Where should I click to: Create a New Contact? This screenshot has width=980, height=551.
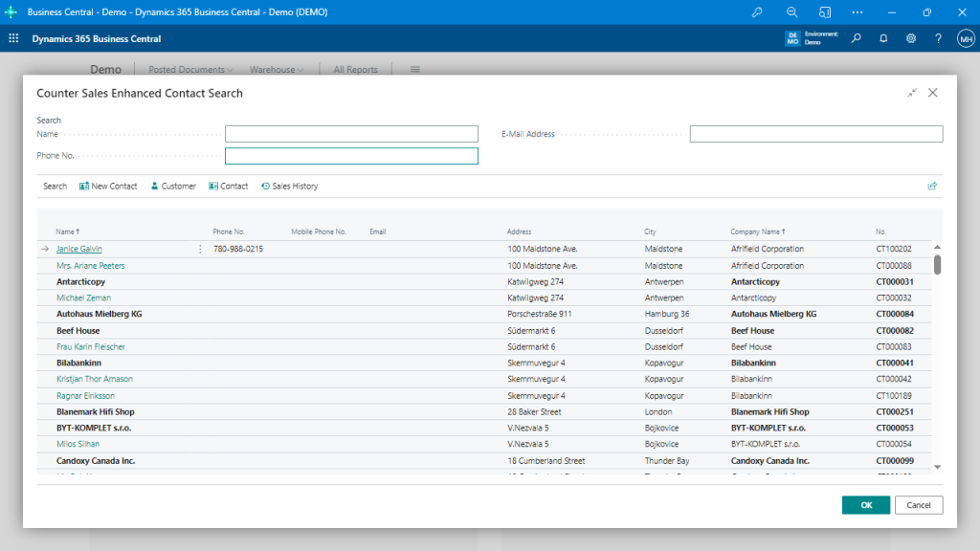pos(108,186)
